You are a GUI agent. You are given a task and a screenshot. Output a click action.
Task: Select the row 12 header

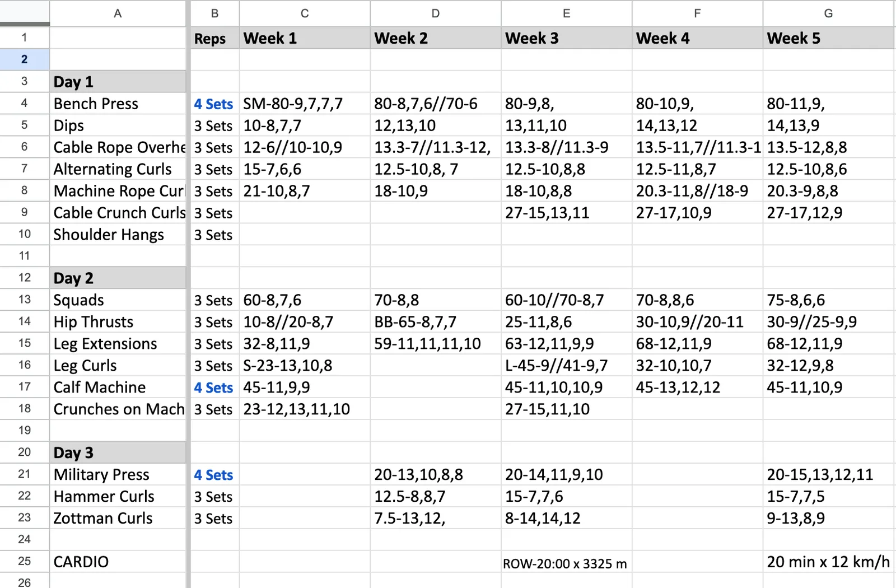(x=25, y=278)
